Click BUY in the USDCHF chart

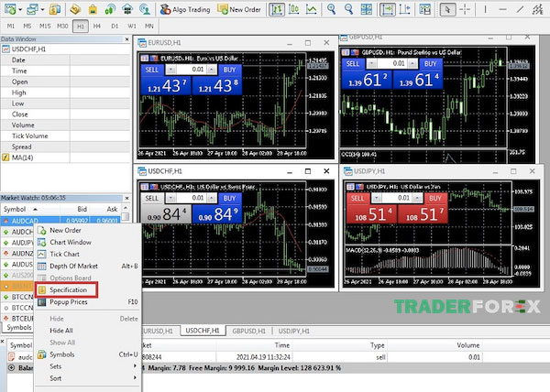pyautogui.click(x=229, y=198)
